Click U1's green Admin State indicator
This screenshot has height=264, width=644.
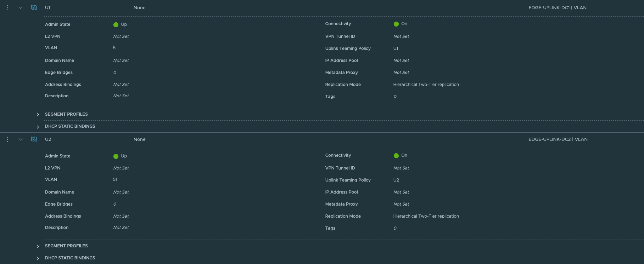(116, 25)
